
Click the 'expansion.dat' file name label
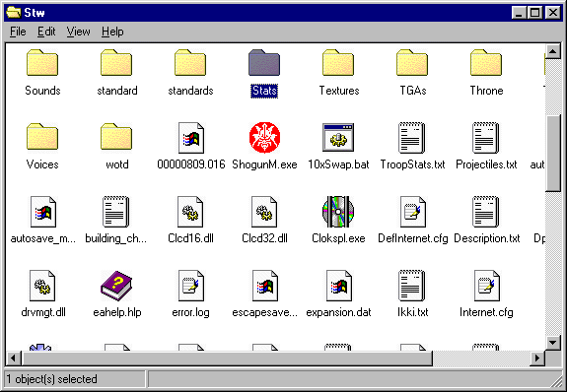click(339, 312)
